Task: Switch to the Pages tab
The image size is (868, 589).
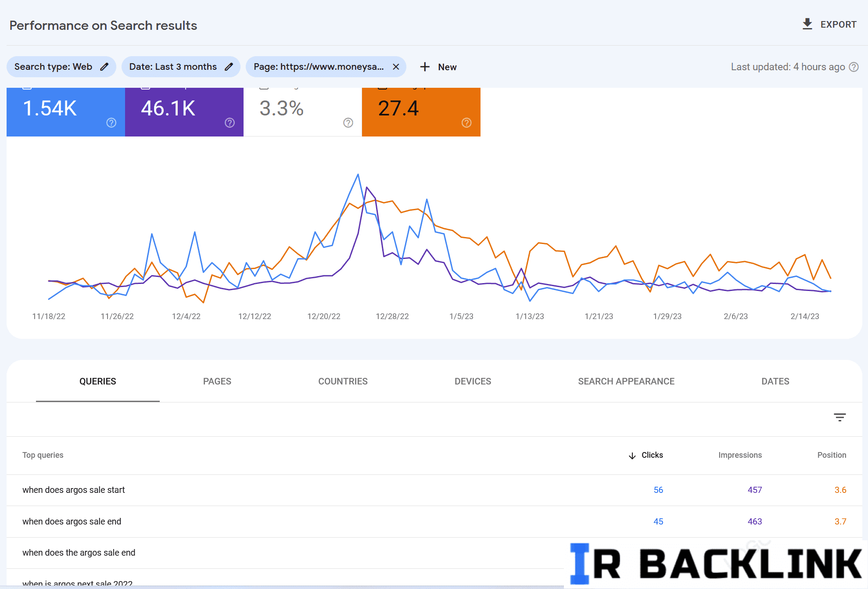Action: 217,381
